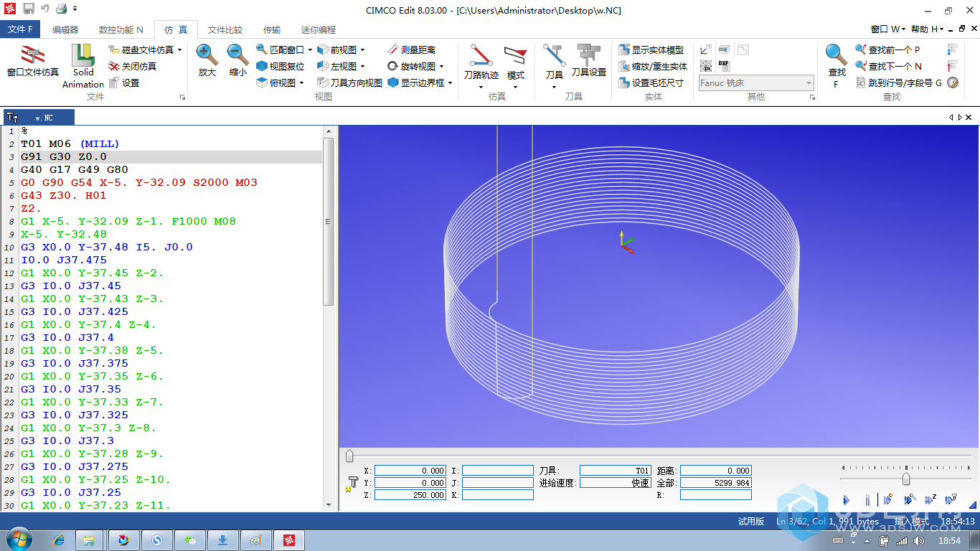Click the 模式 mode icon
The image size is (980, 551).
click(x=515, y=62)
